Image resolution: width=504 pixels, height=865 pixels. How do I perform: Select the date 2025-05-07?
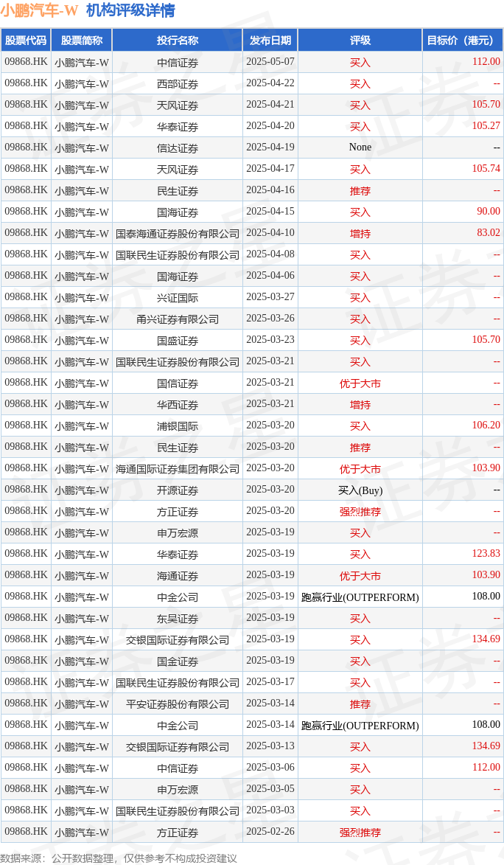[x=270, y=62]
